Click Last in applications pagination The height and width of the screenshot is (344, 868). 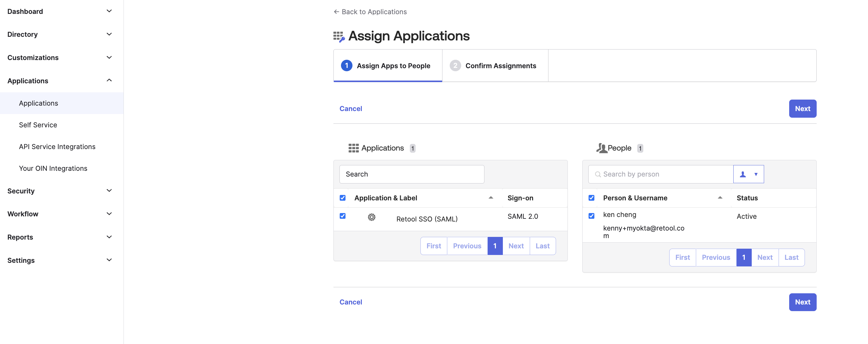pos(542,246)
